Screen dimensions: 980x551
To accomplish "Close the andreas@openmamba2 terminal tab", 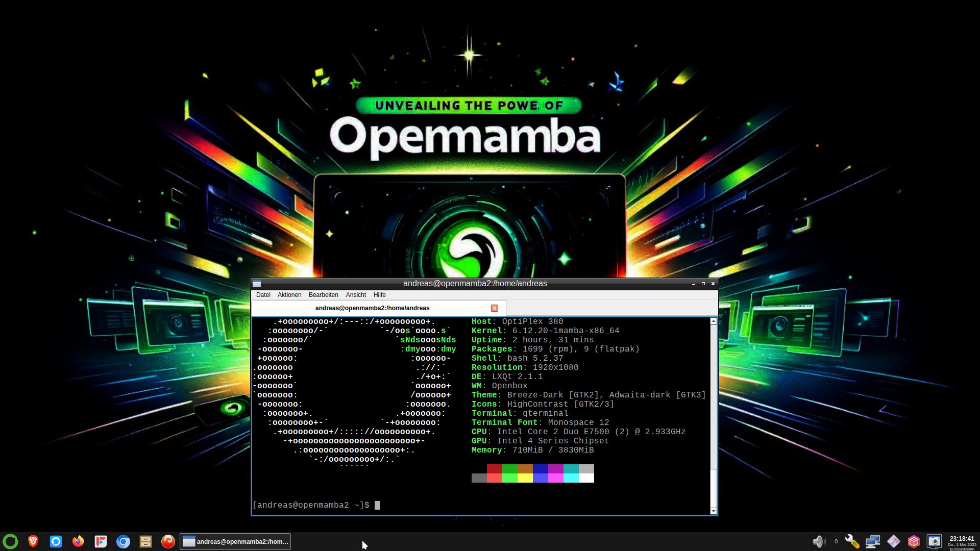I will 494,308.
